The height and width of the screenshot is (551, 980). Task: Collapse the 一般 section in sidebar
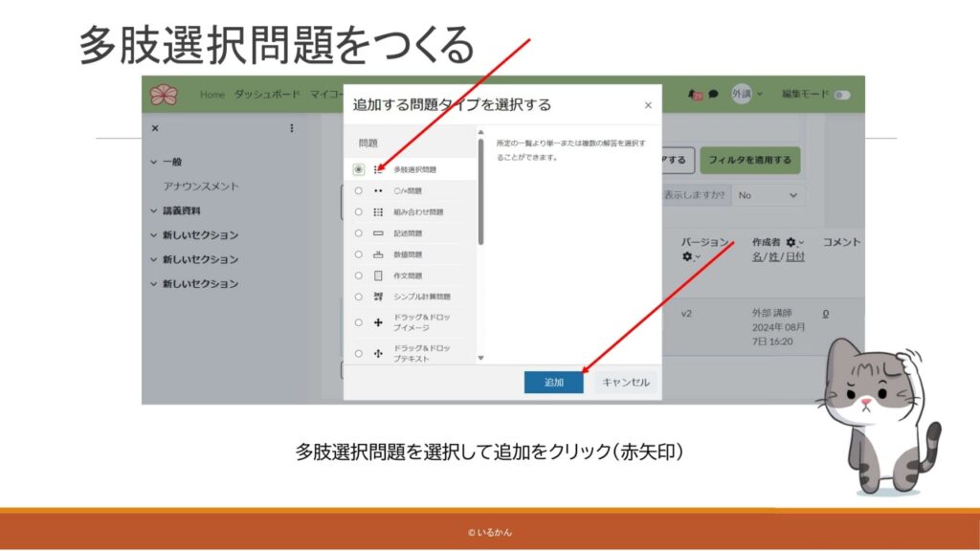coord(155,163)
